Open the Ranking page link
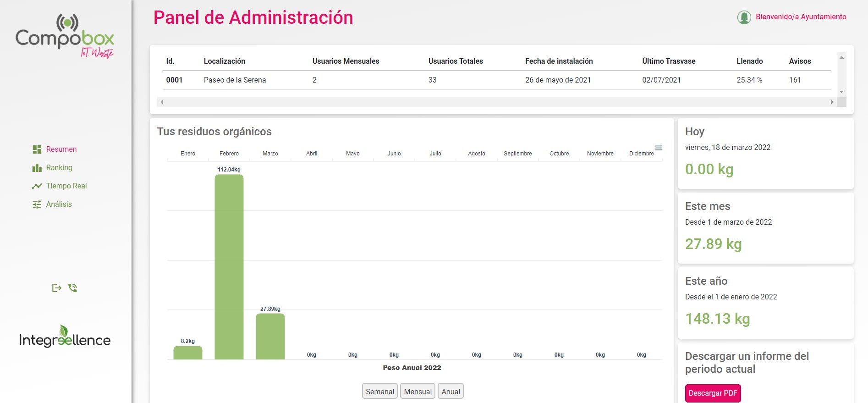Viewport: 868px width, 403px height. [x=59, y=168]
